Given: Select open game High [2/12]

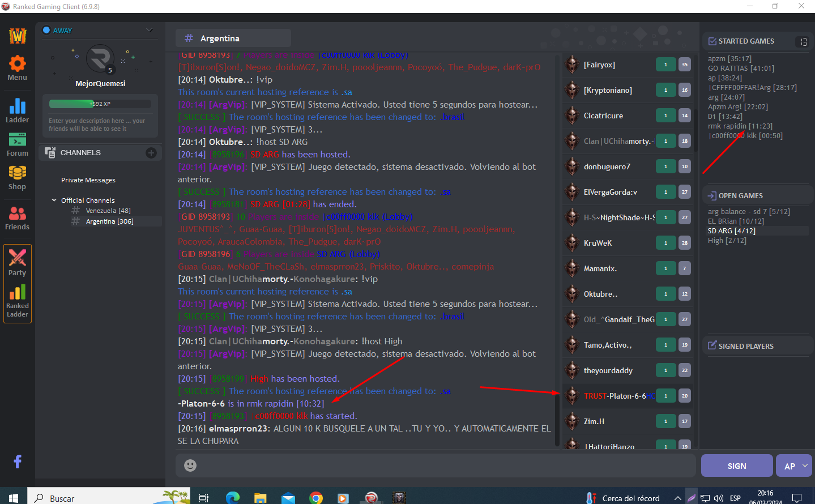Looking at the screenshot, I should (727, 241).
